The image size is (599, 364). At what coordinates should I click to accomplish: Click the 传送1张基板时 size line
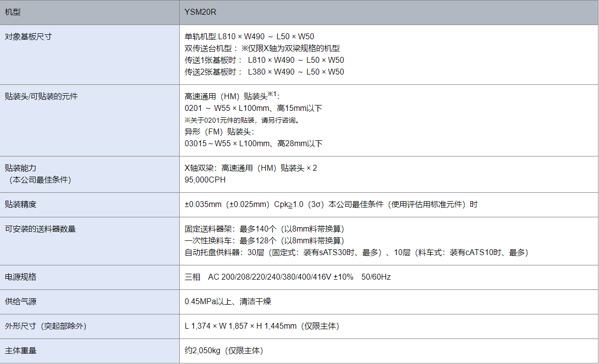coord(264,60)
